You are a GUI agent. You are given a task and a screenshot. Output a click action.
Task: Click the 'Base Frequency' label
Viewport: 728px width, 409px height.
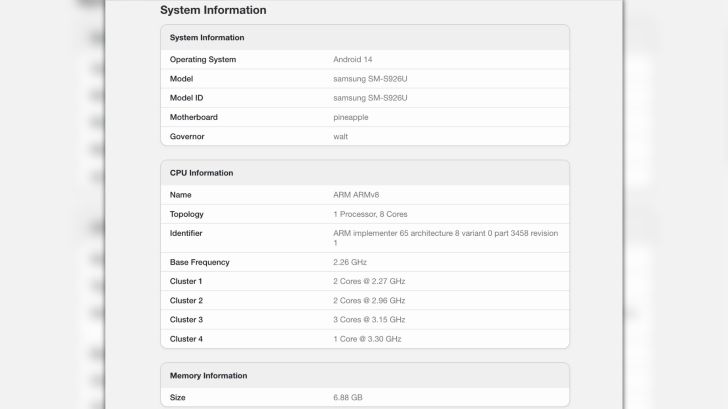point(200,262)
